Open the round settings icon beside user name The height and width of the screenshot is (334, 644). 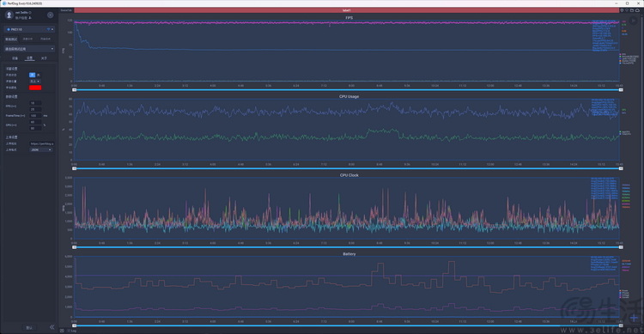pyautogui.click(x=50, y=15)
